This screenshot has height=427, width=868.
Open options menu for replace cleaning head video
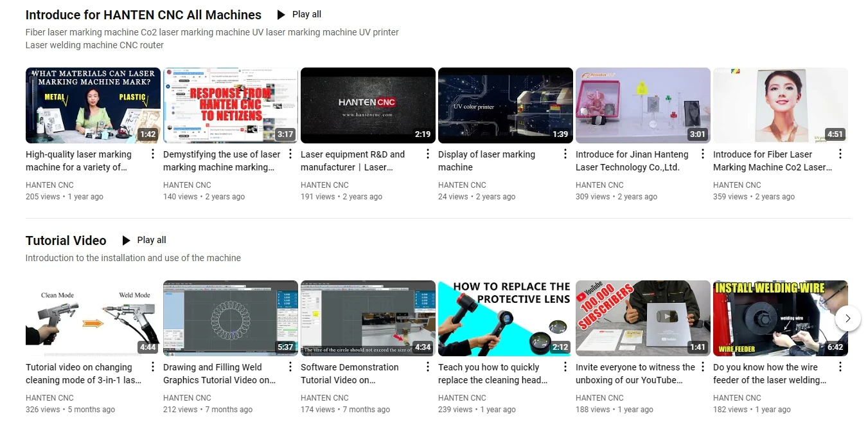[x=565, y=367]
